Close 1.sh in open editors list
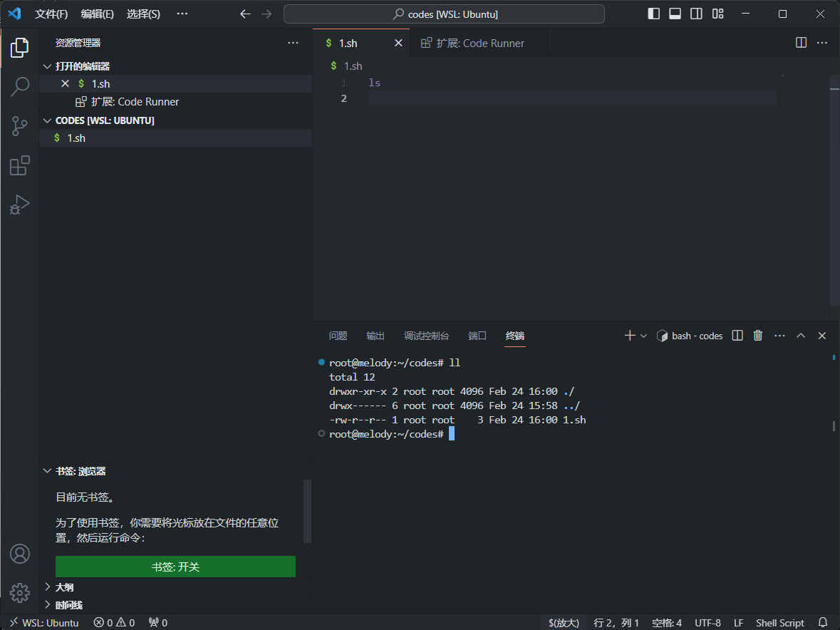This screenshot has height=630, width=840. coord(66,83)
